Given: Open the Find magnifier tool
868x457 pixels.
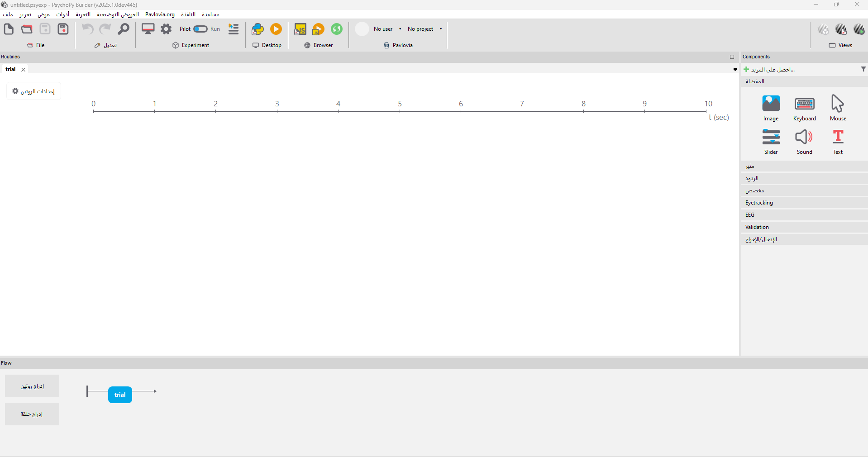Looking at the screenshot, I should [x=123, y=29].
